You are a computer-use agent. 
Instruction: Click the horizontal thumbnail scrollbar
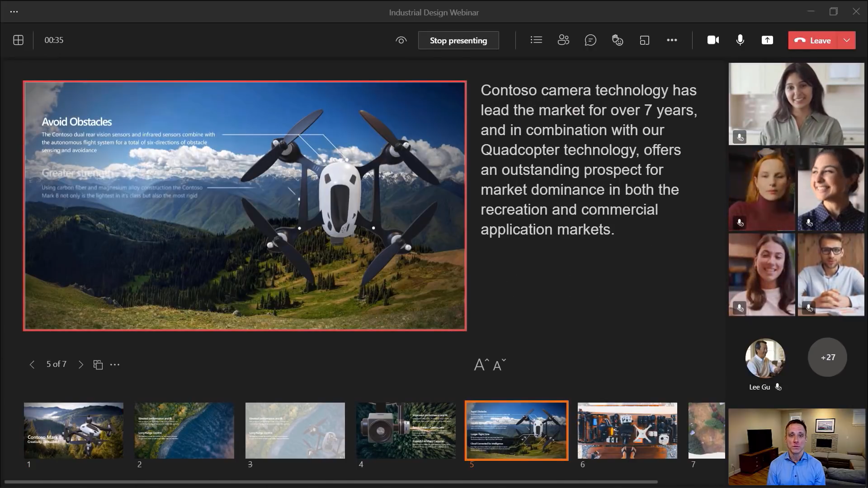331,482
